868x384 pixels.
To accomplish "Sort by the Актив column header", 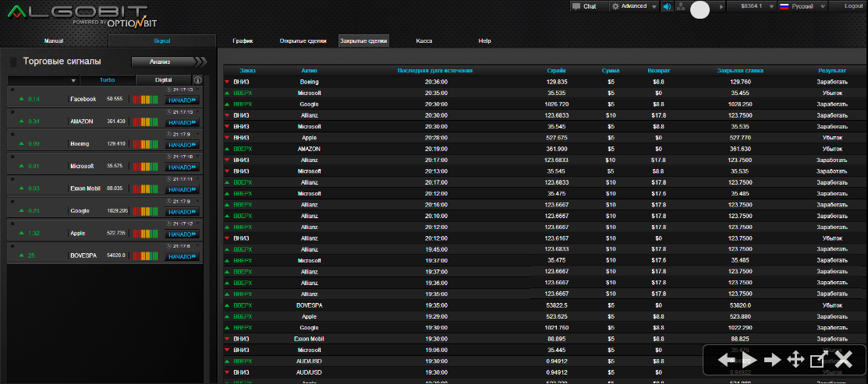I will pos(310,71).
